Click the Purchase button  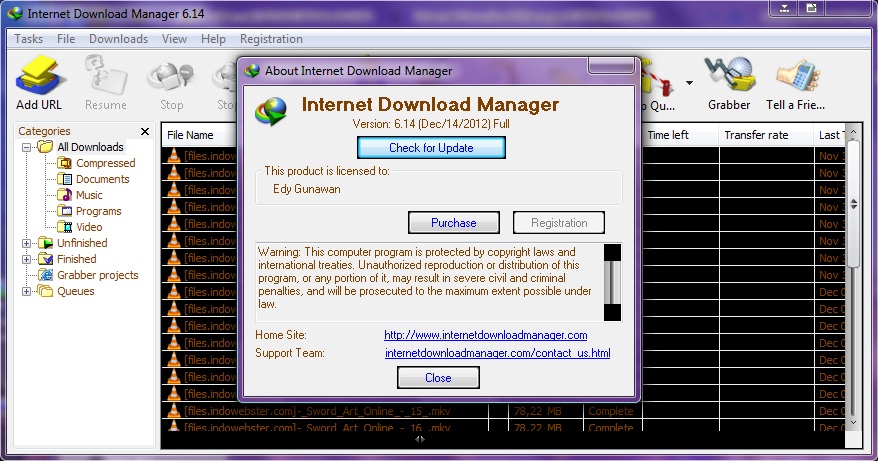point(454,222)
